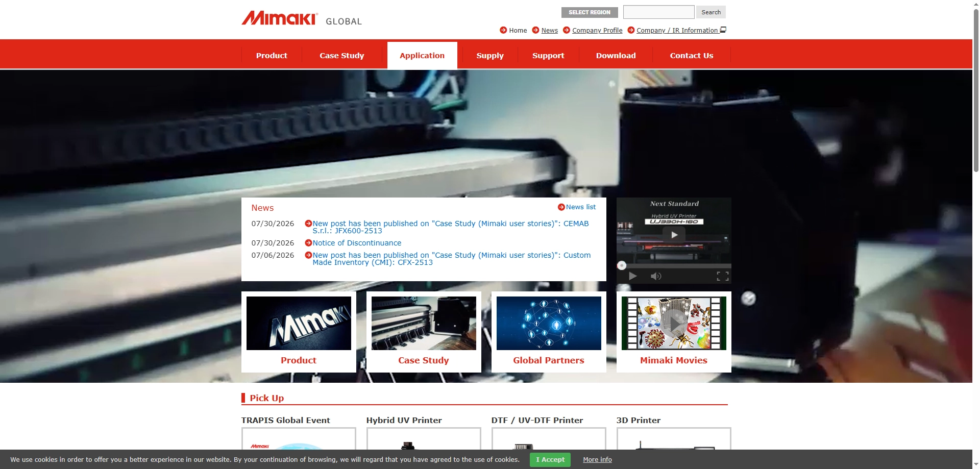Open Notice of Discontinuance news
The width and height of the screenshot is (980, 469).
357,243
